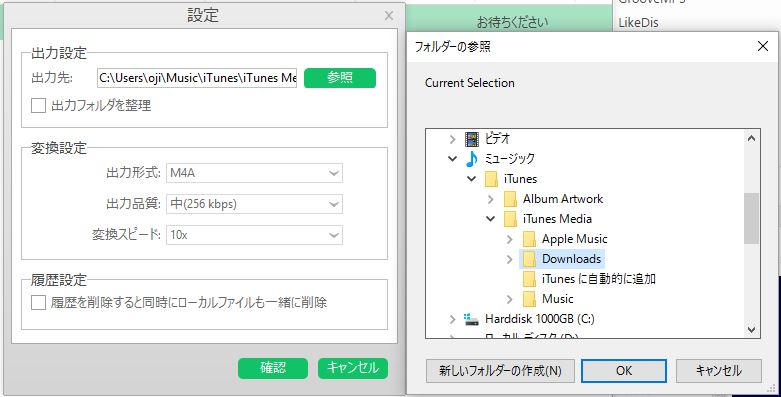The height and width of the screenshot is (397, 781).
Task: Click the LikeDis item in background window
Action: pyautogui.click(x=639, y=23)
